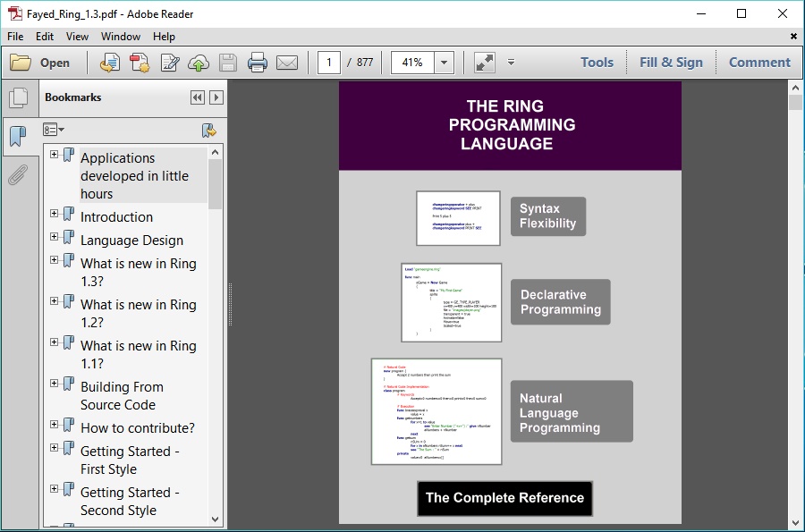Viewport: 805px width, 532px height.
Task: Click bookmark icon beside Getting Started - First Style
Action: [x=69, y=448]
